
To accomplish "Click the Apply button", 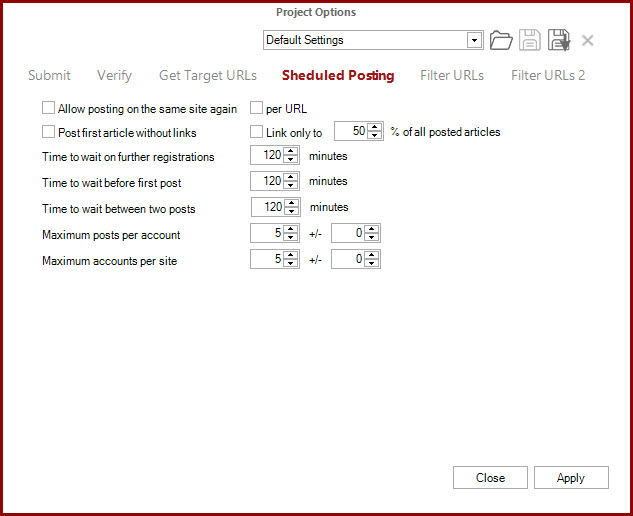I will [x=571, y=478].
